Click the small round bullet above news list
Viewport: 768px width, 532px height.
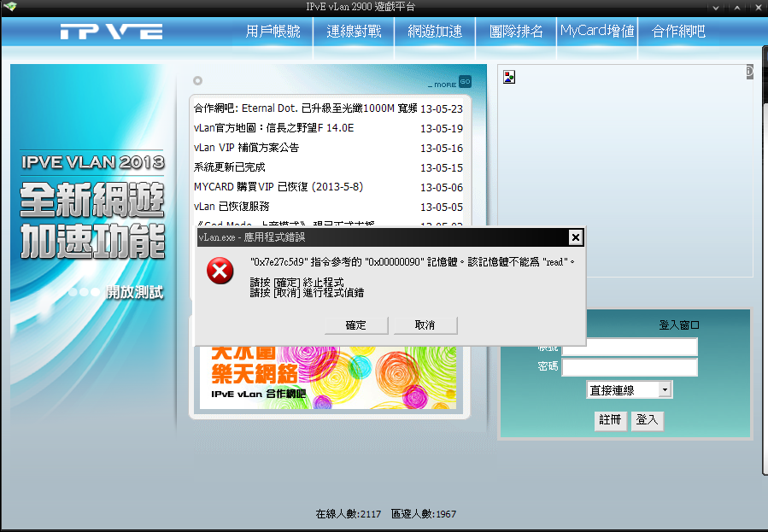tap(197, 81)
